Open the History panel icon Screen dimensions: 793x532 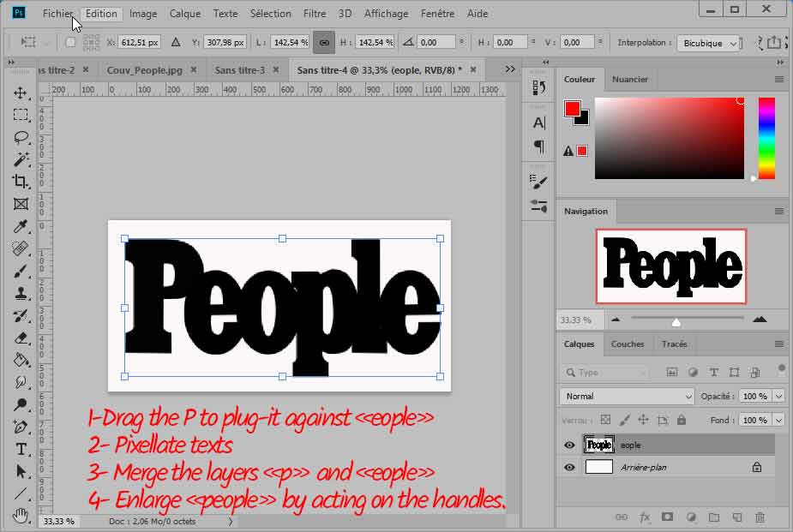click(539, 87)
